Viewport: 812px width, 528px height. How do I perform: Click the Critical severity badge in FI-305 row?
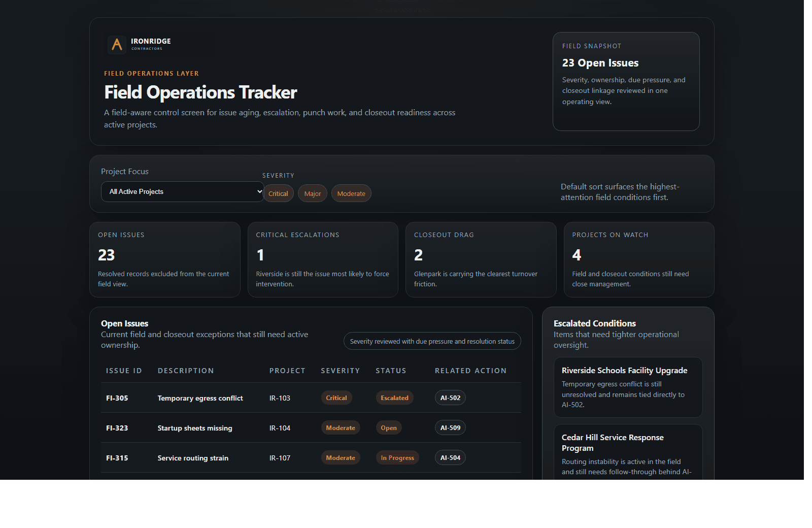(336, 398)
